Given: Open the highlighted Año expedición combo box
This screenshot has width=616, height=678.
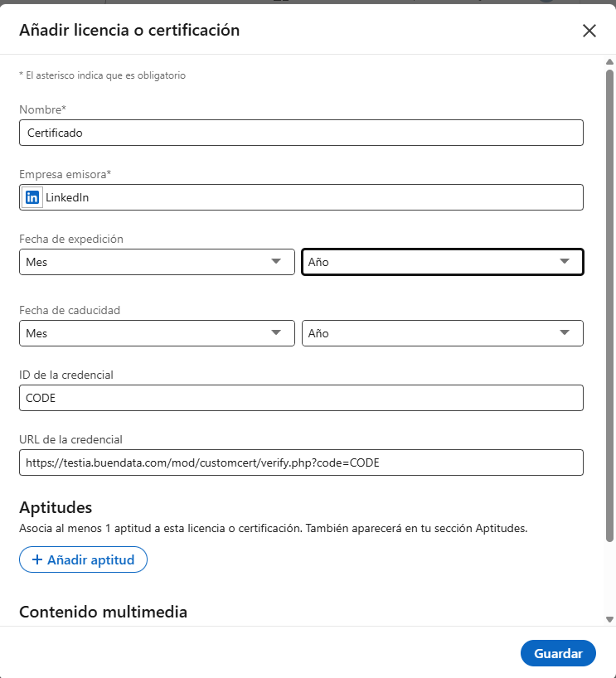Looking at the screenshot, I should click(x=442, y=261).
